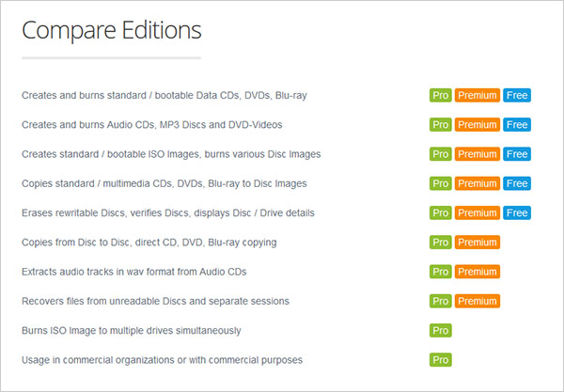
Task: Click Premium badge on Erases rewritable Discs row
Action: 477,212
